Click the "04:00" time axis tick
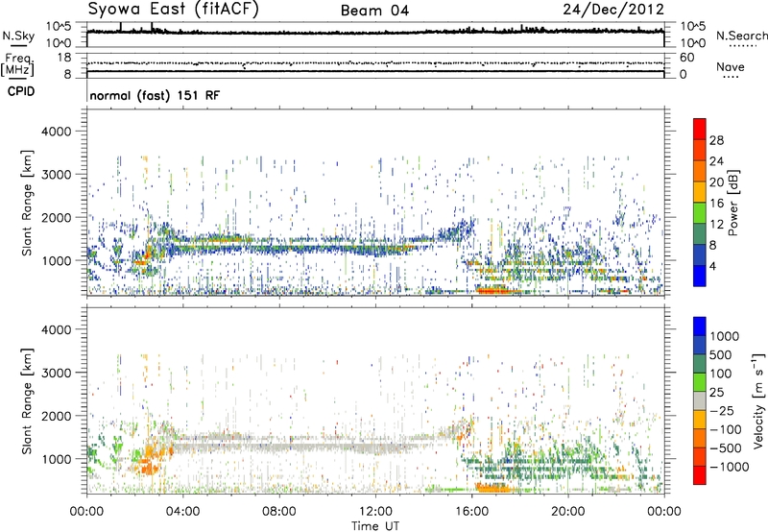The image size is (768, 532). [x=182, y=512]
